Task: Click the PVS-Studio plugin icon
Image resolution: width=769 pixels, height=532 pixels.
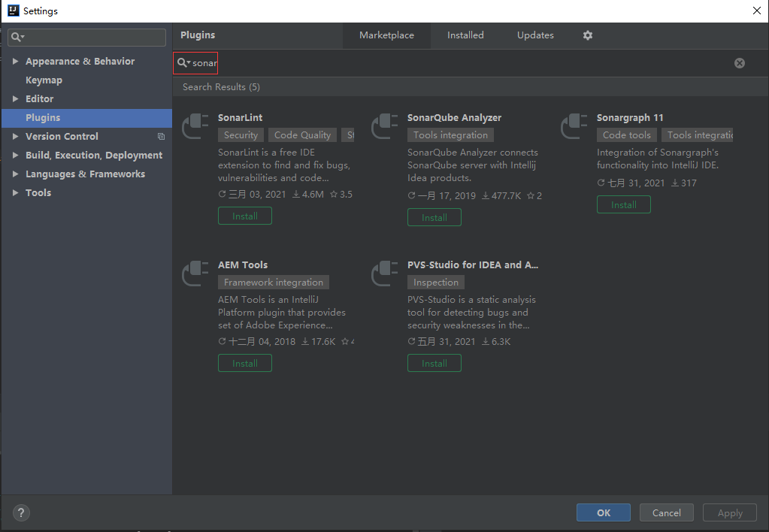Action: point(385,273)
